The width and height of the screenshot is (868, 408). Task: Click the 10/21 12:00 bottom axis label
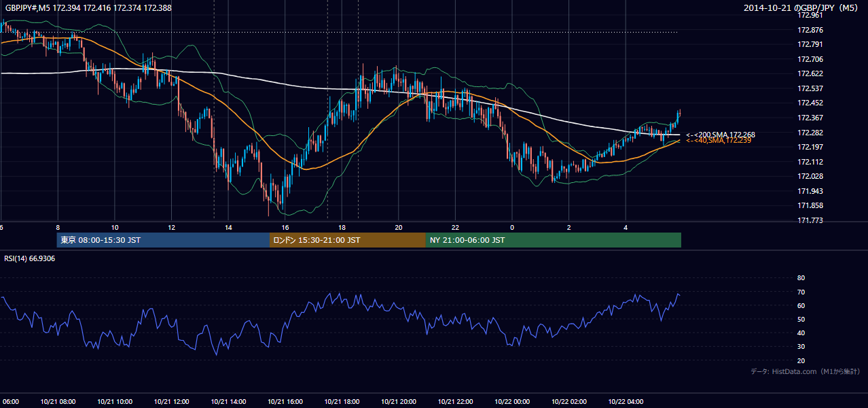tap(171, 401)
